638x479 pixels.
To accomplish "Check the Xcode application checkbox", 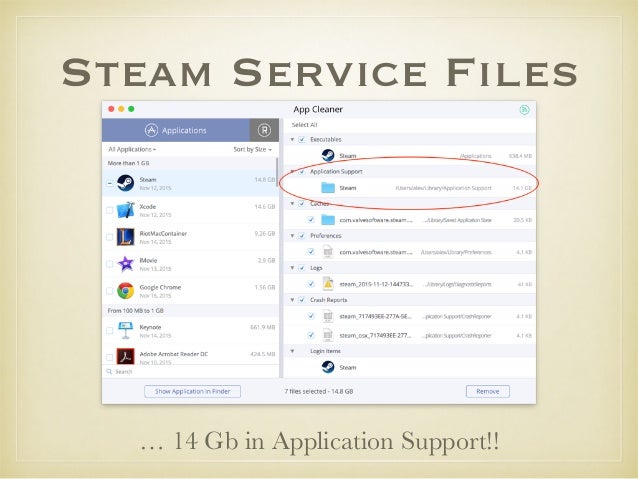I will click(109, 210).
